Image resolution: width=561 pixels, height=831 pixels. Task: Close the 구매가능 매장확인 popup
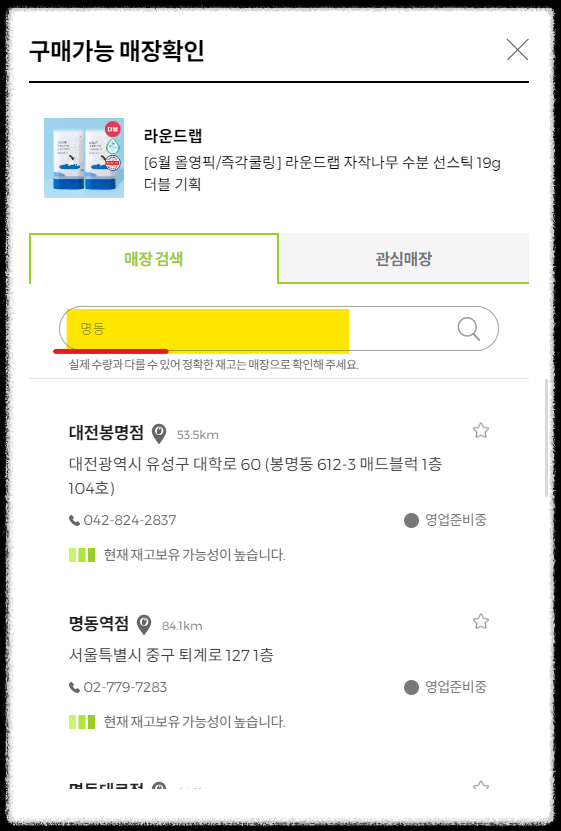(x=517, y=50)
